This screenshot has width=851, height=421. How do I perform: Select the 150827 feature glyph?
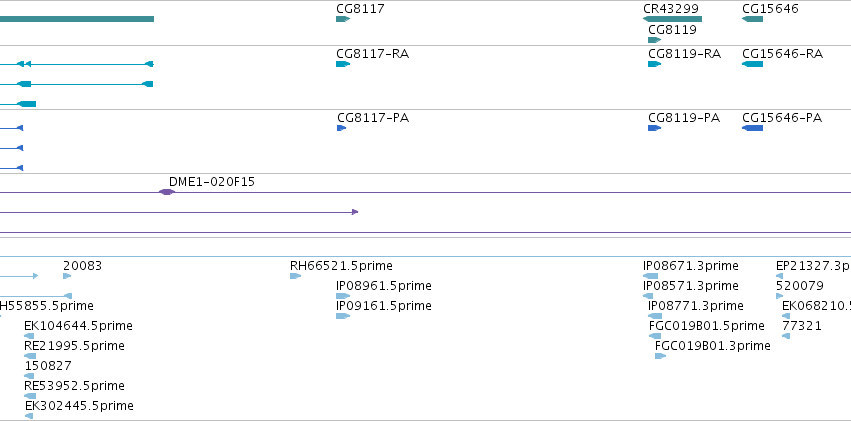tap(29, 376)
